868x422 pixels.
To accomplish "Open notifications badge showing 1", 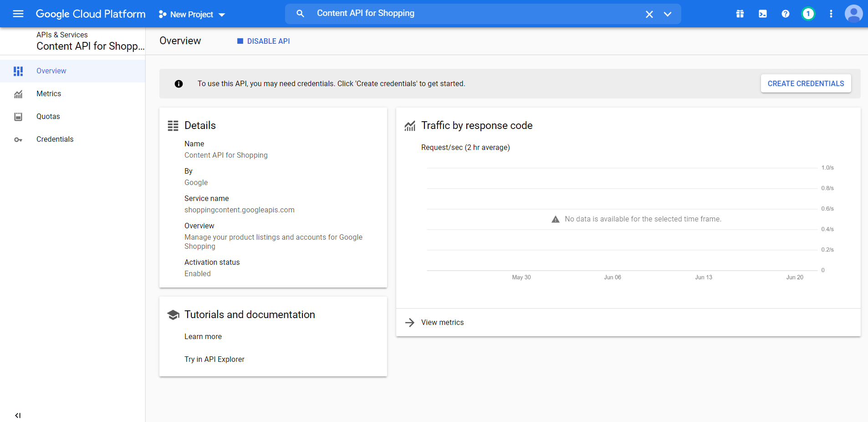I will pos(808,14).
